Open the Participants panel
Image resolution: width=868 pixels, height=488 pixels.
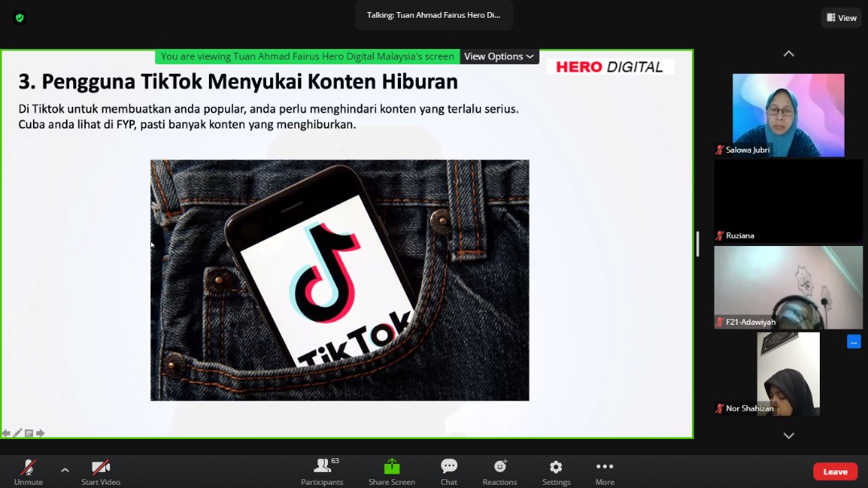(322, 471)
